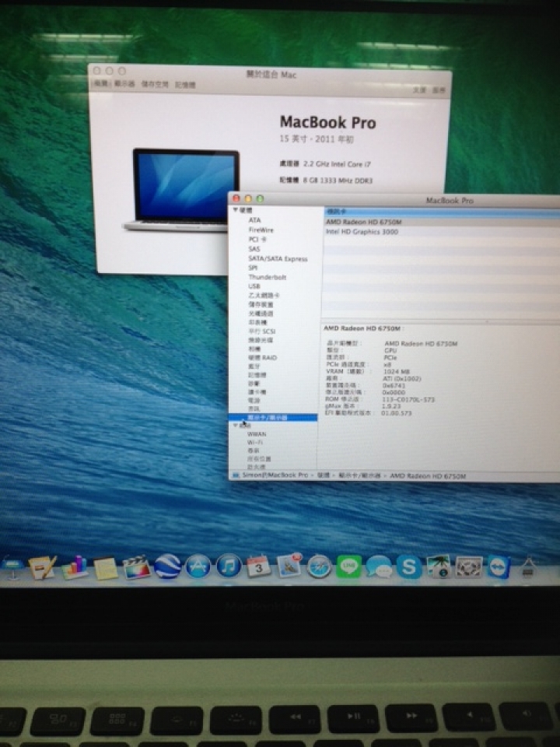Image resolution: width=560 pixels, height=747 pixels.
Task: Launch Safari compass icon in Dock
Action: 319,567
